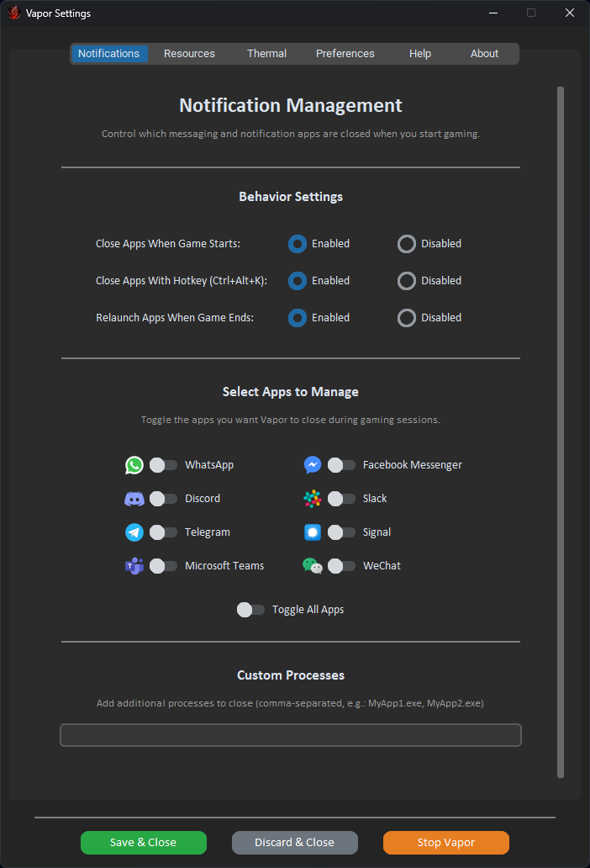This screenshot has width=590, height=868.
Task: Disable Close Apps When Game Starts
Action: coord(406,243)
